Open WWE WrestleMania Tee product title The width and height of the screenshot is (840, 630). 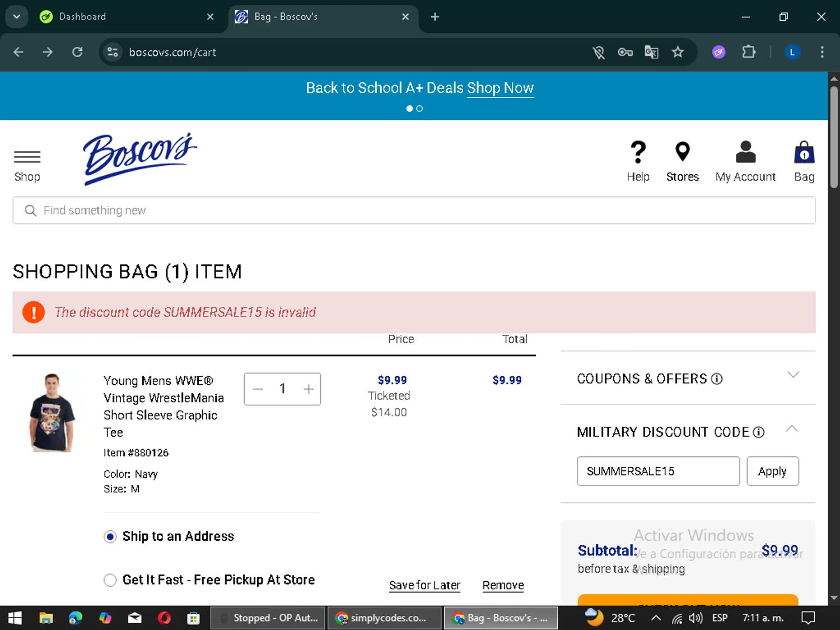point(164,407)
